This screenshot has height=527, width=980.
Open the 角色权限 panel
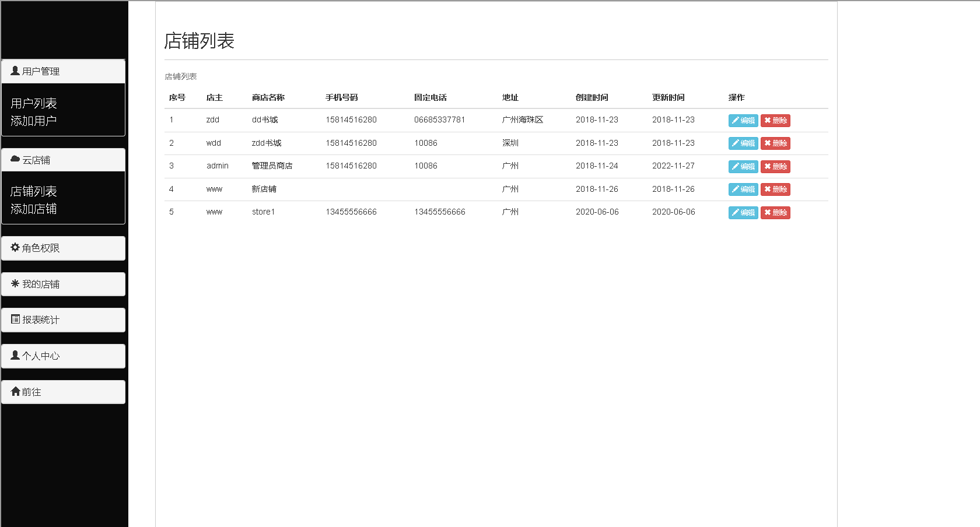pyautogui.click(x=63, y=248)
